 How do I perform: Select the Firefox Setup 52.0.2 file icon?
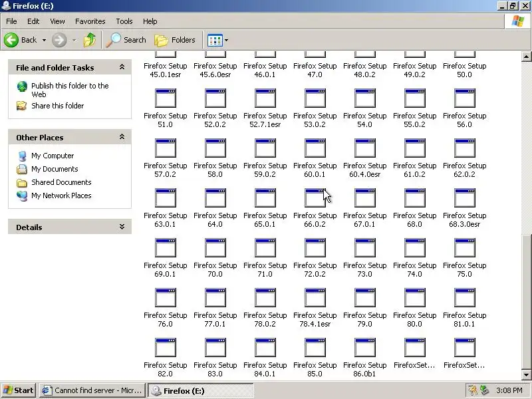tap(215, 98)
